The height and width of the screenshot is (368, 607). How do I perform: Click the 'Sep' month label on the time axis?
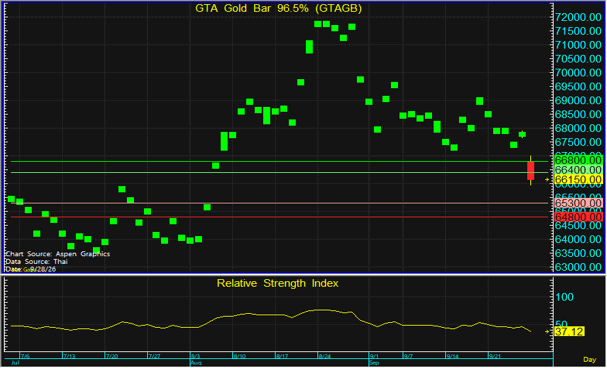(x=374, y=363)
